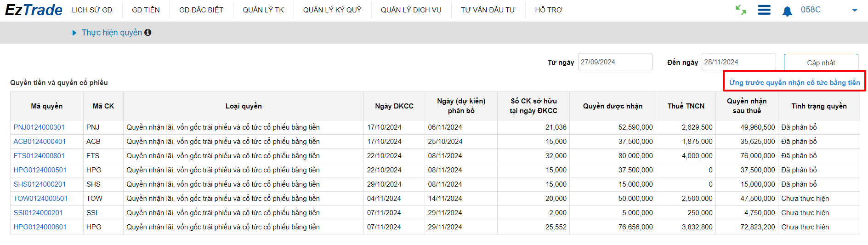Open the account 058C dropdown arrow

pos(855,10)
